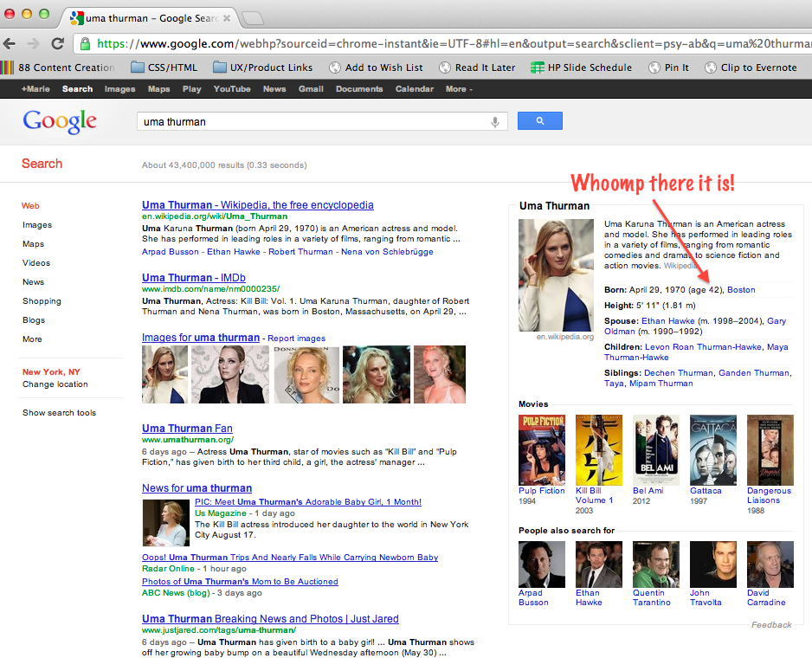Click the browser back arrow
Image resolution: width=812 pixels, height=658 pixels.
(x=10, y=43)
